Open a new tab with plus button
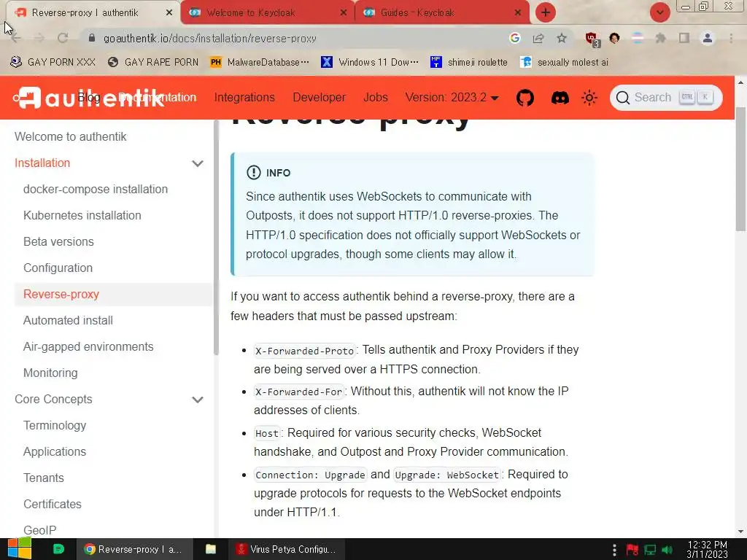 (x=546, y=12)
